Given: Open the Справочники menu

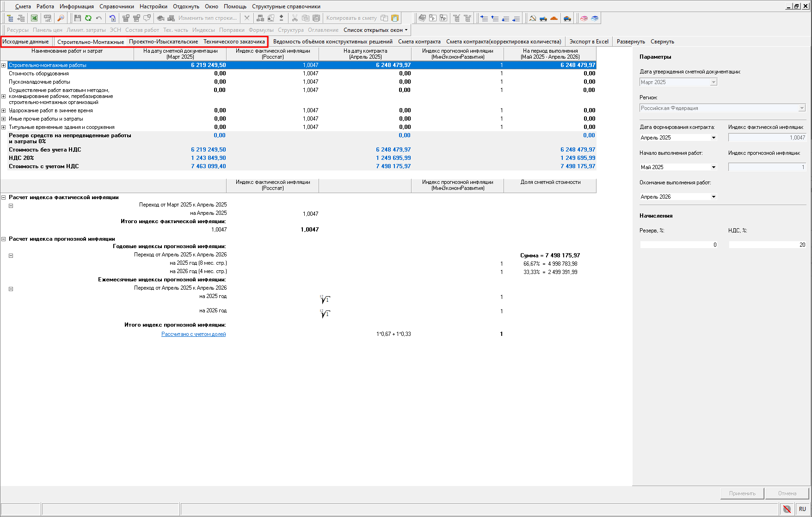Looking at the screenshot, I should coord(117,6).
